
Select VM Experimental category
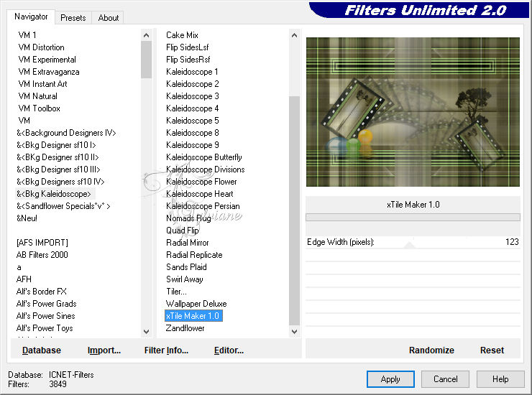tap(47, 60)
